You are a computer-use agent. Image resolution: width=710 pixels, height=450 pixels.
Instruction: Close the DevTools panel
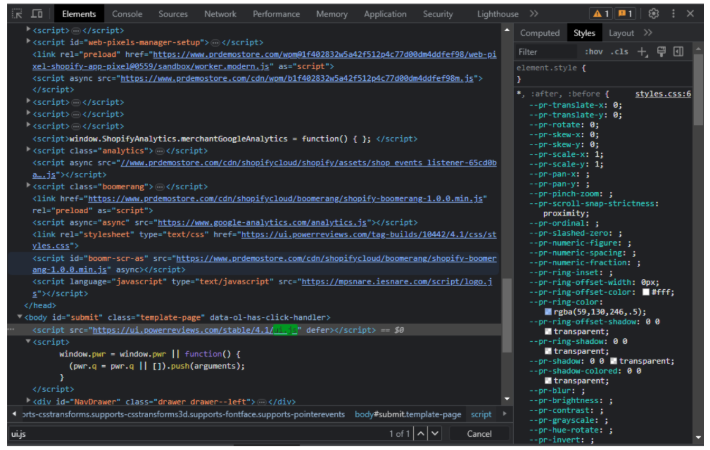[x=691, y=14]
